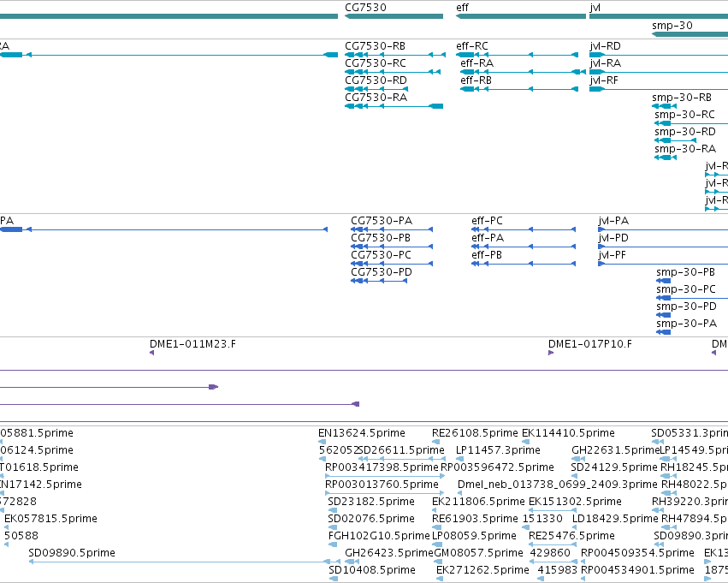Choose EST label GH26423.5prime
This screenshot has height=583, width=728.
(389, 553)
